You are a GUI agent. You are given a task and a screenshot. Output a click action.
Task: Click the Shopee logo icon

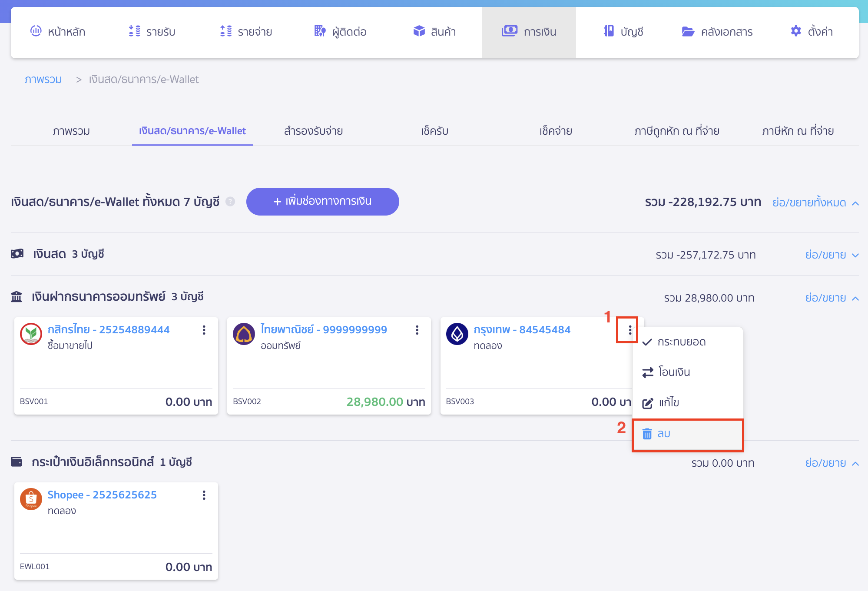[31, 499]
